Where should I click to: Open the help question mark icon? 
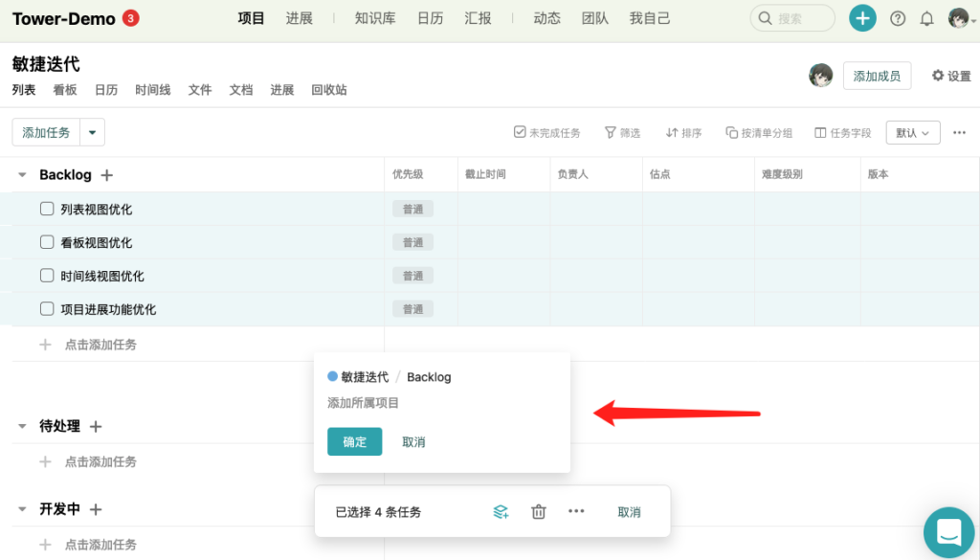[898, 18]
